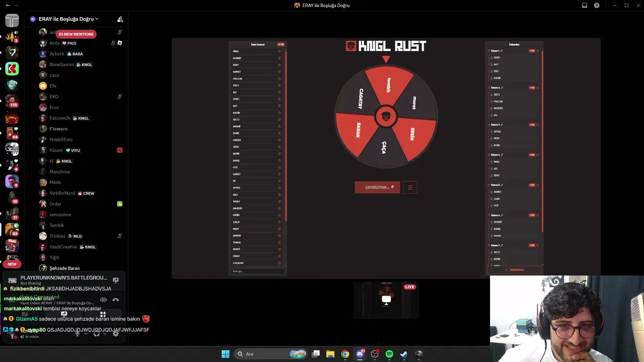Click the KNGL logo at wheel center
Viewport: 644px width, 362px height.
386,117
